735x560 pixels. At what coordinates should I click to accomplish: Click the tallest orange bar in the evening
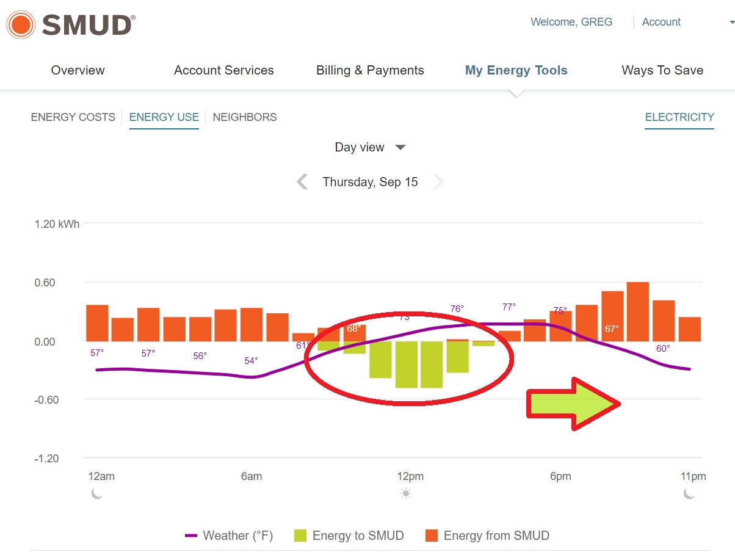coord(637,311)
